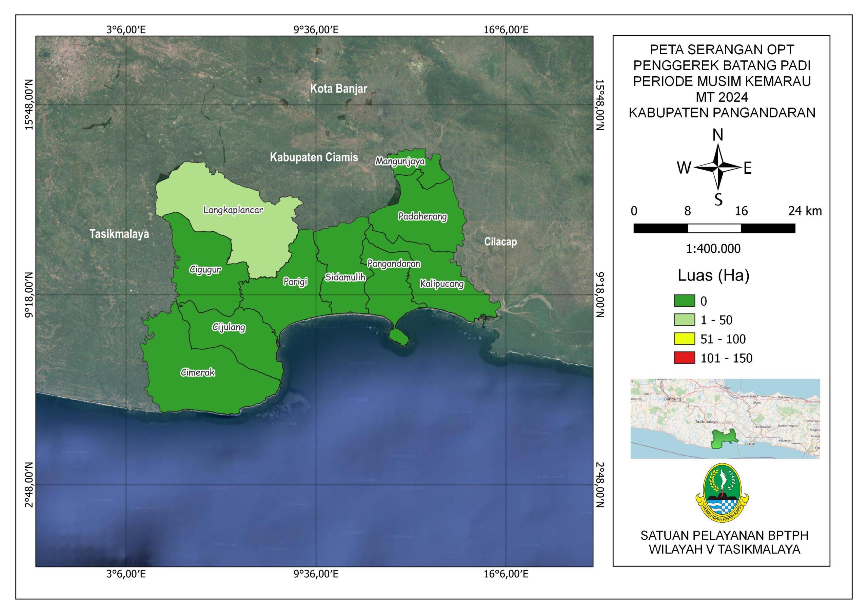
Task: Click the dark green 0 legend swatch
Action: (x=684, y=301)
